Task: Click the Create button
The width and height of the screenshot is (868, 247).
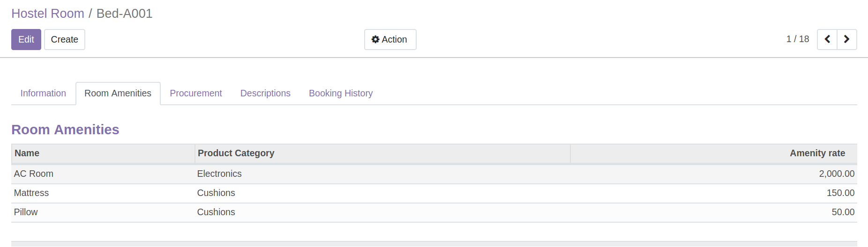Action: coord(65,39)
